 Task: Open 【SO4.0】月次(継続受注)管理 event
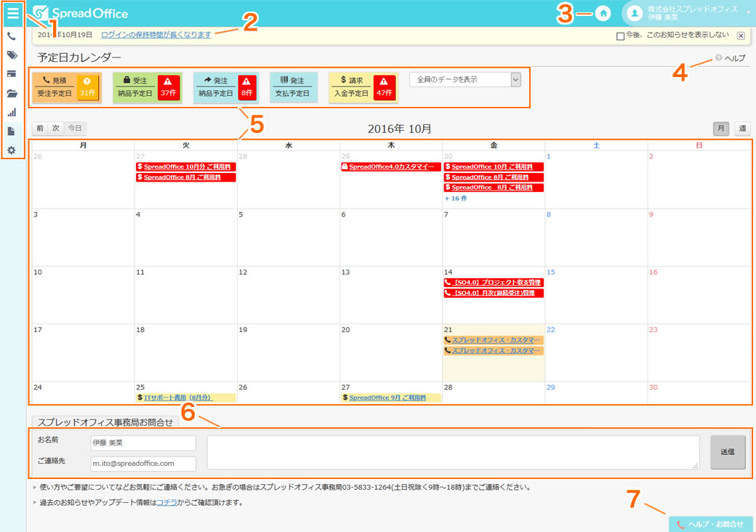click(x=494, y=293)
